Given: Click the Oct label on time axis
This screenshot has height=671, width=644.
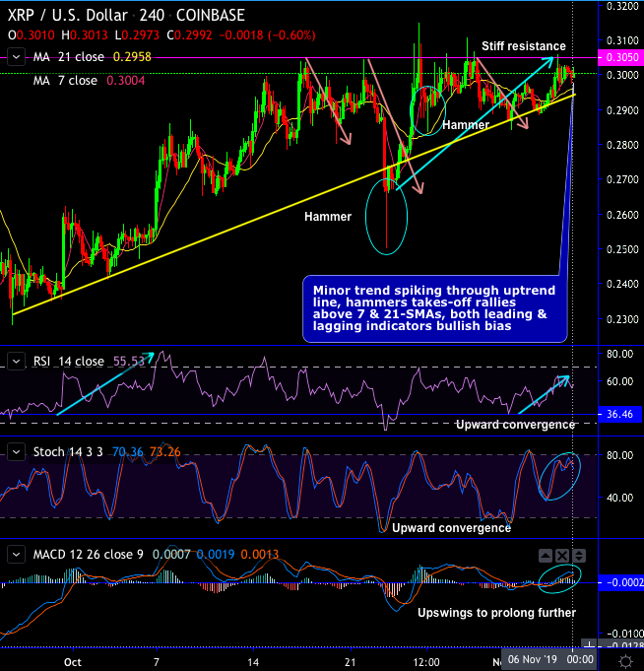Looking at the screenshot, I should pyautogui.click(x=73, y=662).
